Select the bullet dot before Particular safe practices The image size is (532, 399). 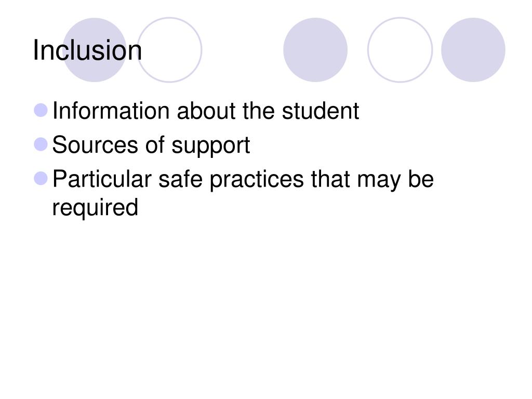click(41, 179)
